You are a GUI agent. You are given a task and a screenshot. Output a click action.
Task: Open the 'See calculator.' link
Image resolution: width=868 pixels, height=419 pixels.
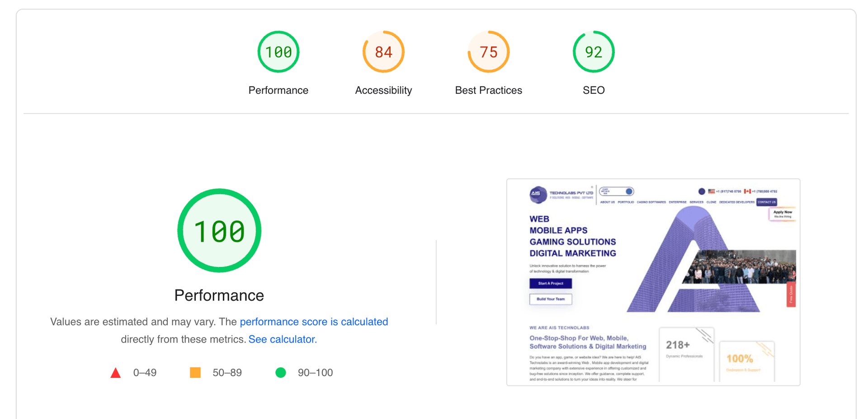283,339
